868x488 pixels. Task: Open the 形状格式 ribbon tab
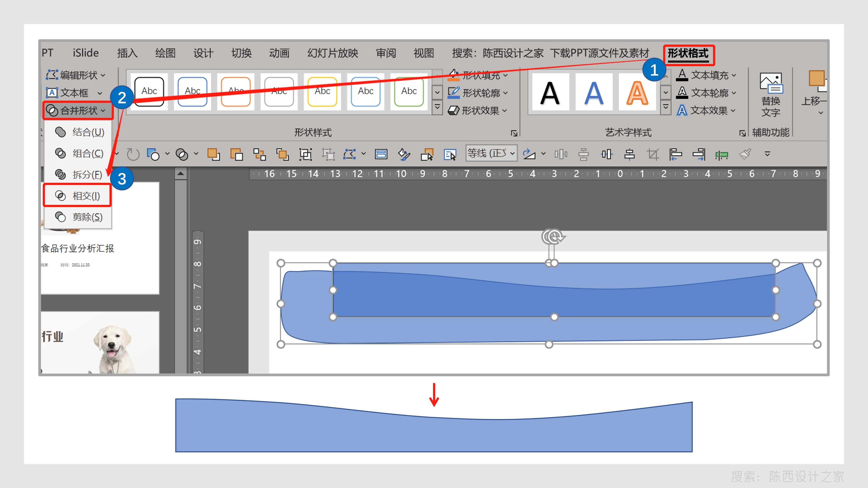click(x=688, y=53)
